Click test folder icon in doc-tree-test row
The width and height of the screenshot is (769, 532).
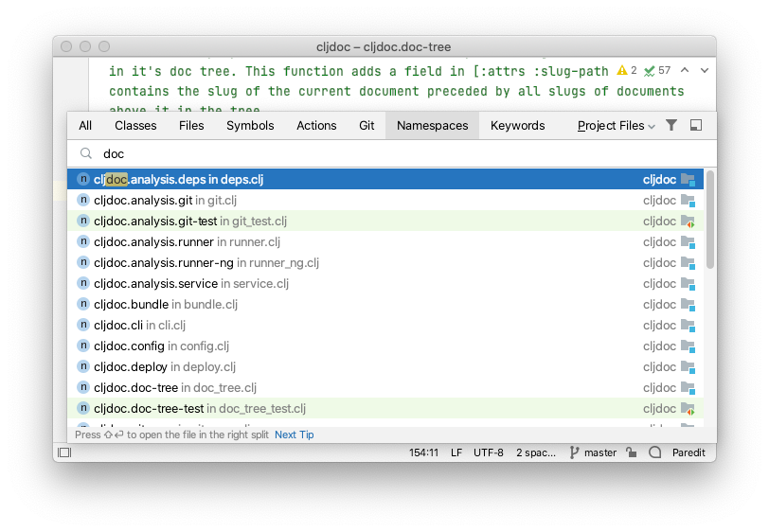[x=689, y=409]
